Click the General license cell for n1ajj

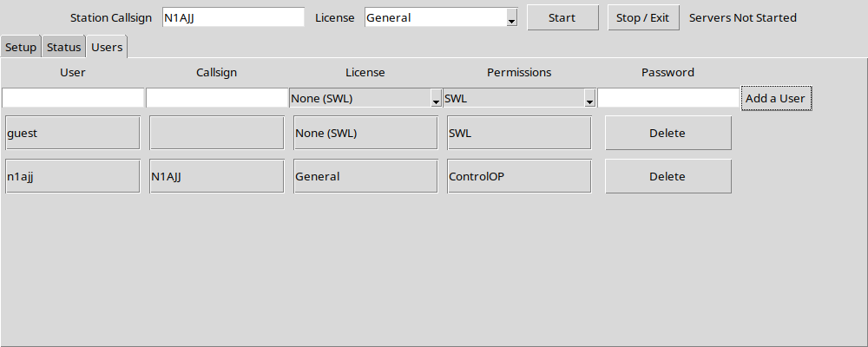tap(365, 176)
